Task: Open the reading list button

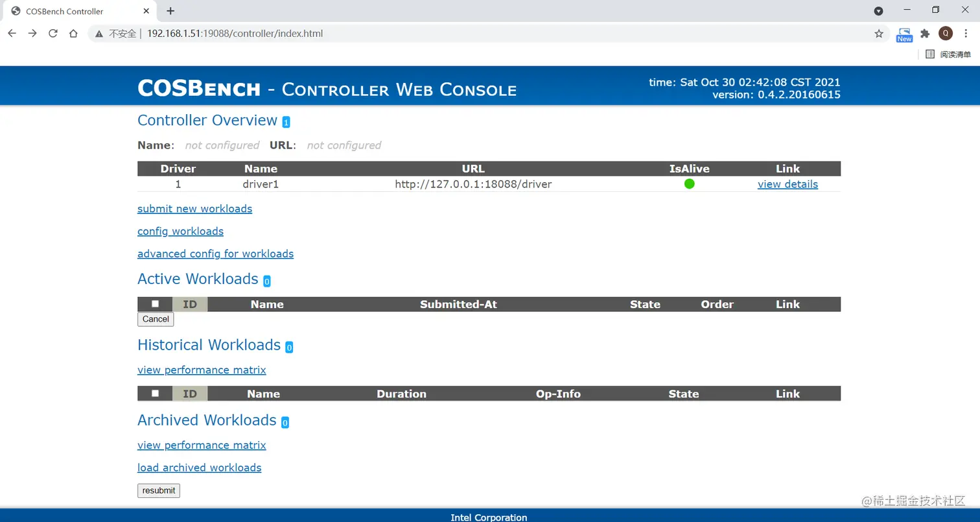Action: point(948,54)
